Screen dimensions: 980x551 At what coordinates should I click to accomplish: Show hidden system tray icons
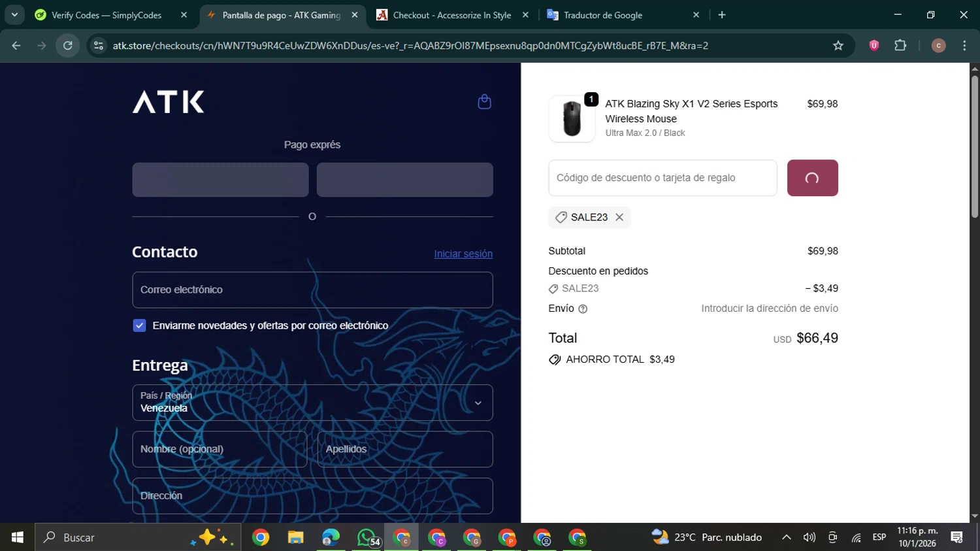tap(787, 537)
